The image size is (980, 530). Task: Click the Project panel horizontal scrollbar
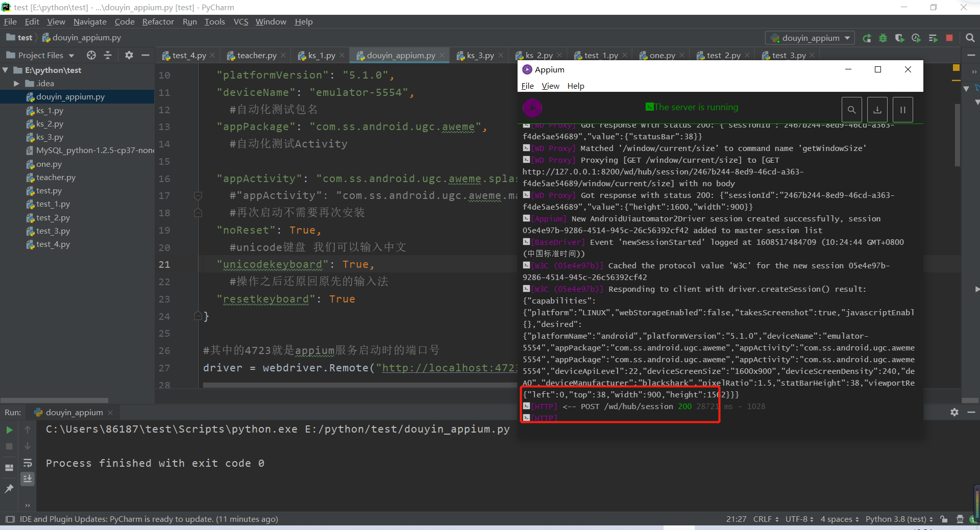point(55,400)
